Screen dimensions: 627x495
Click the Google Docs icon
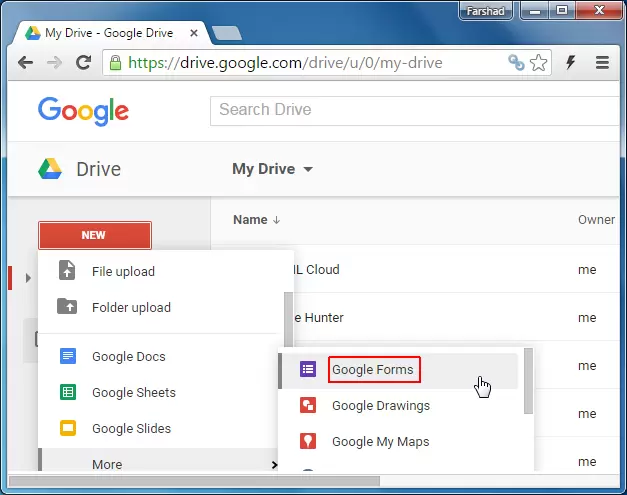coord(68,356)
